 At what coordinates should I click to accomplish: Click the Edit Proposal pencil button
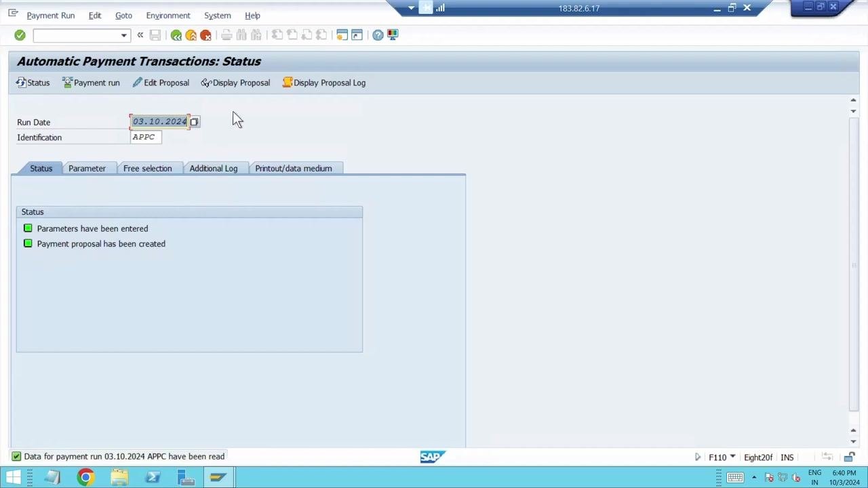point(161,83)
